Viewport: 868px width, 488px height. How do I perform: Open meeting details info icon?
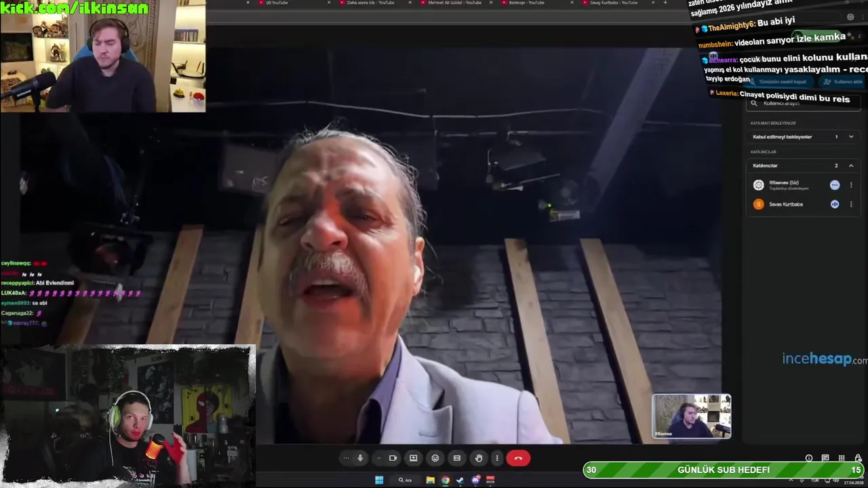click(809, 458)
